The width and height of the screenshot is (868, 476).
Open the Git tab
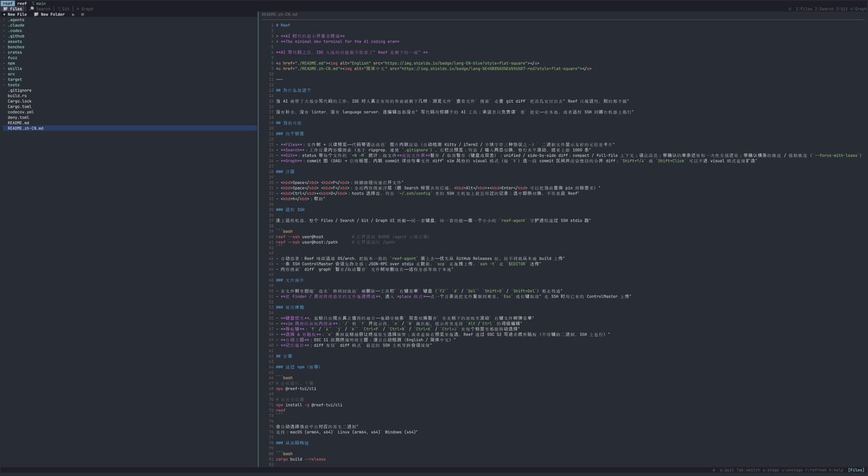[x=63, y=9]
